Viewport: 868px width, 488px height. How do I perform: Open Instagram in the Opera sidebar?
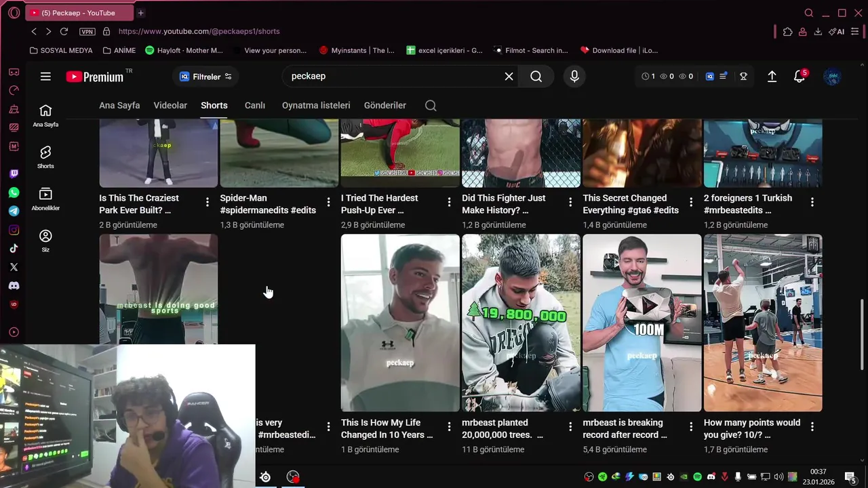click(x=14, y=230)
